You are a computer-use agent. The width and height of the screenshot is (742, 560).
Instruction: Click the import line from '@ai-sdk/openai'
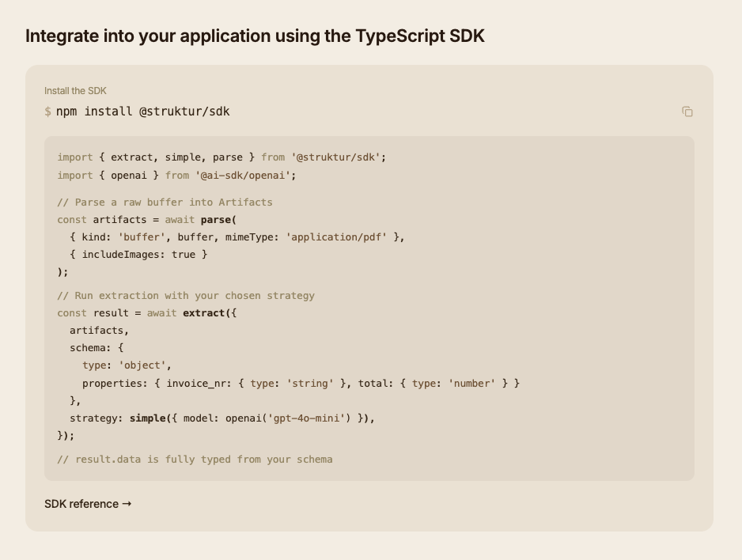[176, 176]
